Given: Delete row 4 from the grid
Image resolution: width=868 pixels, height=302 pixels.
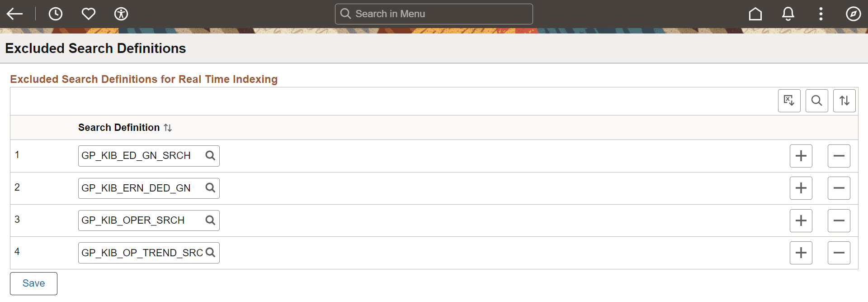Looking at the screenshot, I should click(839, 253).
